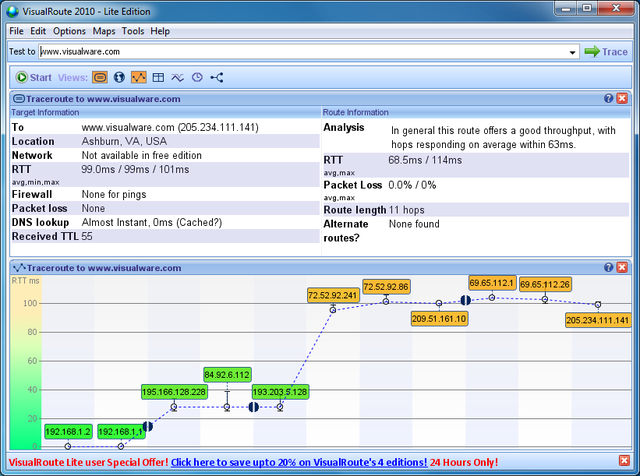The width and height of the screenshot is (640, 476).
Task: Click the Target Information header
Action: (45, 112)
